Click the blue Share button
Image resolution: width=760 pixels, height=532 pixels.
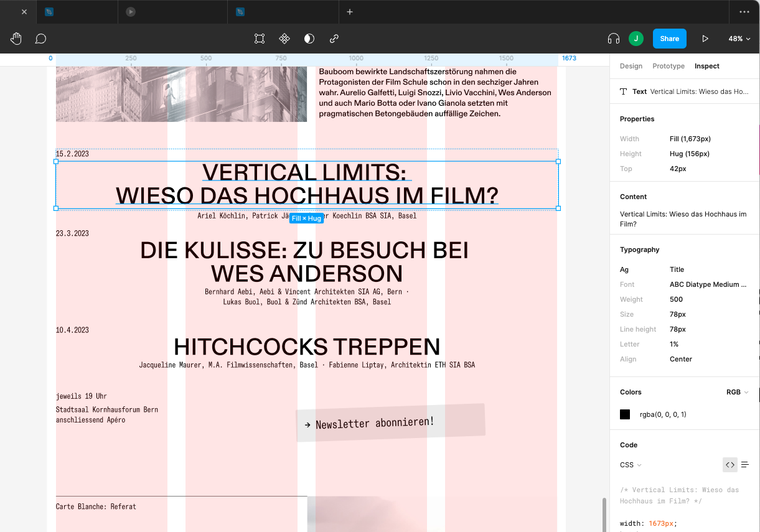click(670, 39)
